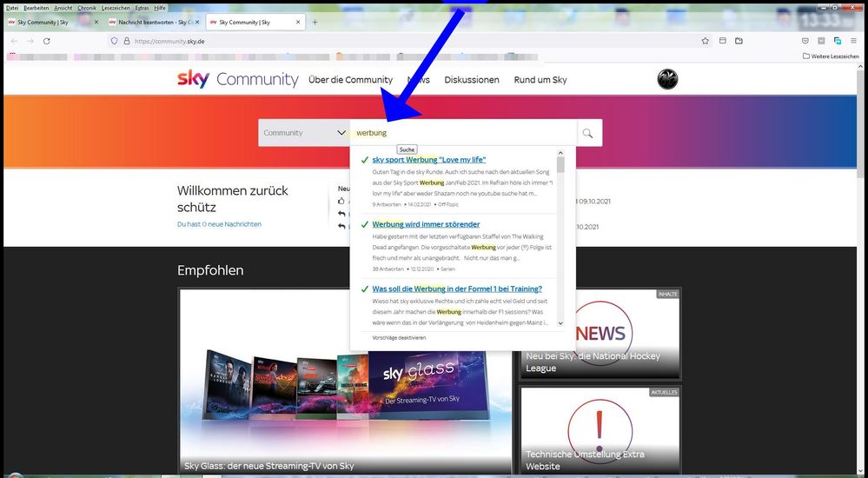Click the Weitere Lesezeichen folder
This screenshot has width=868, height=478.
point(831,56)
